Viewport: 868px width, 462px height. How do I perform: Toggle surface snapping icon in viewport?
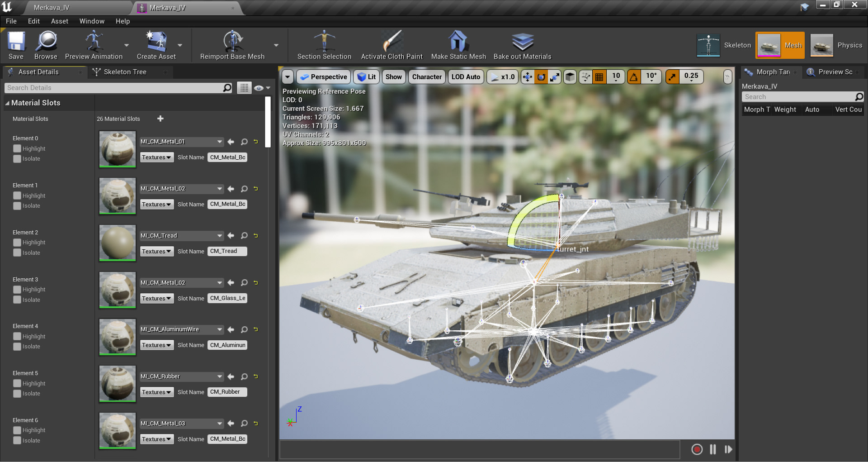click(585, 77)
